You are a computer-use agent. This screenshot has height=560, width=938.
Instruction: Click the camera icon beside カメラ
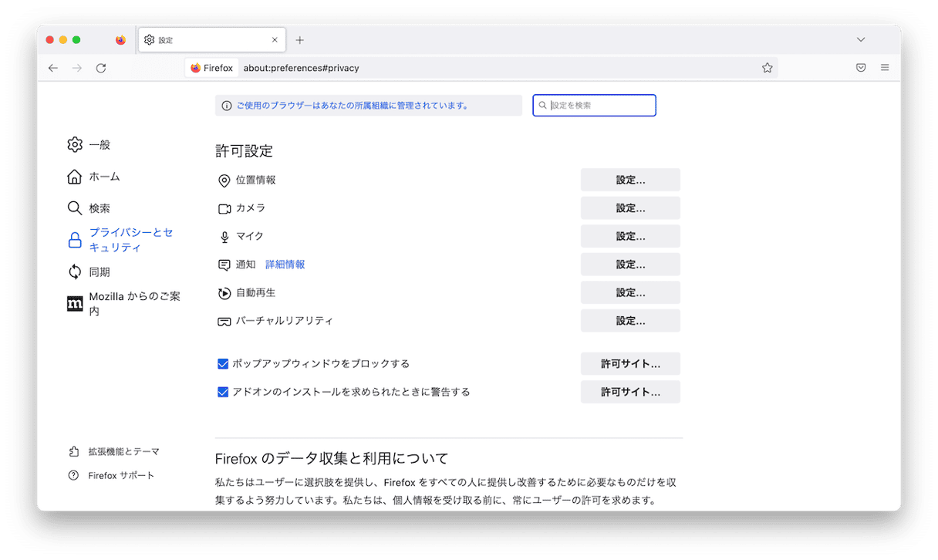(224, 209)
